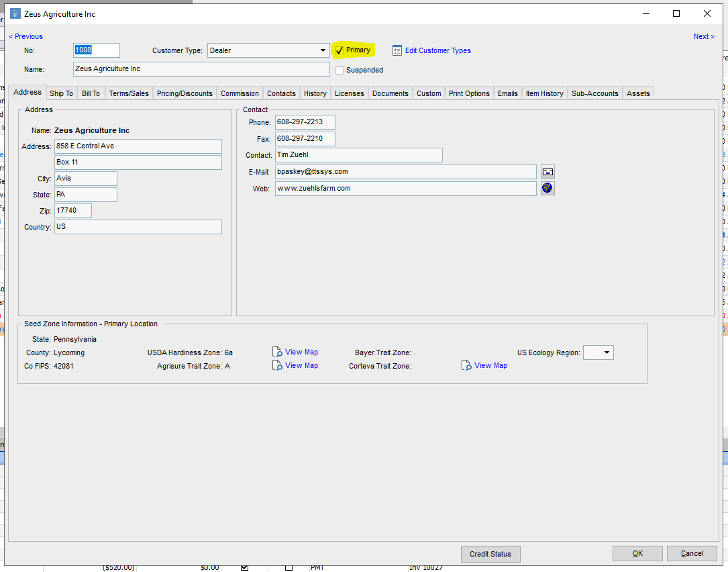Screen dimensions: 728x572
Task: Show the Documents tab
Action: [x=391, y=93]
